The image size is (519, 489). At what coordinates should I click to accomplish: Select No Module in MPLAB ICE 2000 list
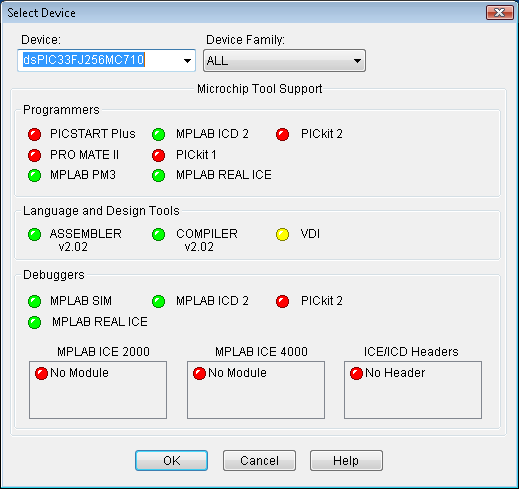coord(72,373)
